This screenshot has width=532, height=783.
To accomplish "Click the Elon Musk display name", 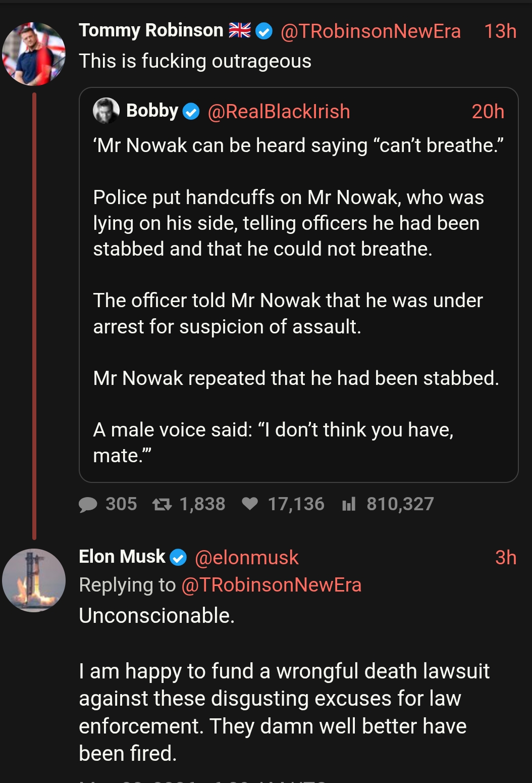I will [122, 557].
